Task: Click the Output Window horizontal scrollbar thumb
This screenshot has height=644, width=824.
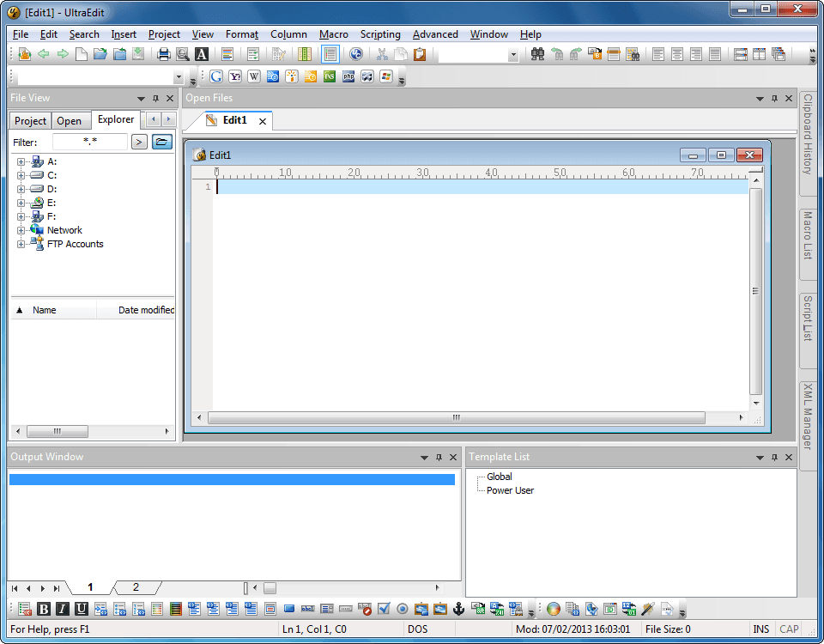Action: pyautogui.click(x=270, y=587)
